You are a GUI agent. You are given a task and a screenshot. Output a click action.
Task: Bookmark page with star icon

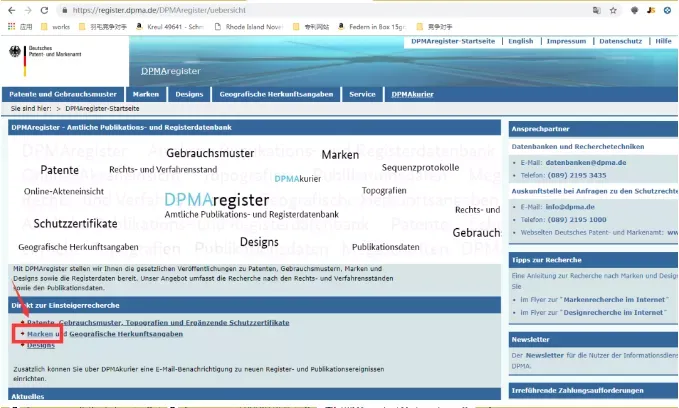[613, 10]
